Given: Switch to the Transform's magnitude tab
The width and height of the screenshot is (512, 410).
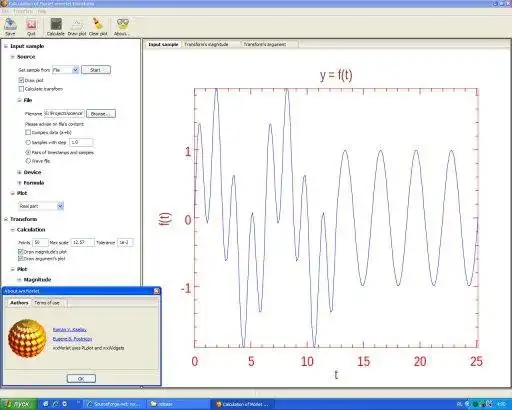Looking at the screenshot, I should [207, 44].
